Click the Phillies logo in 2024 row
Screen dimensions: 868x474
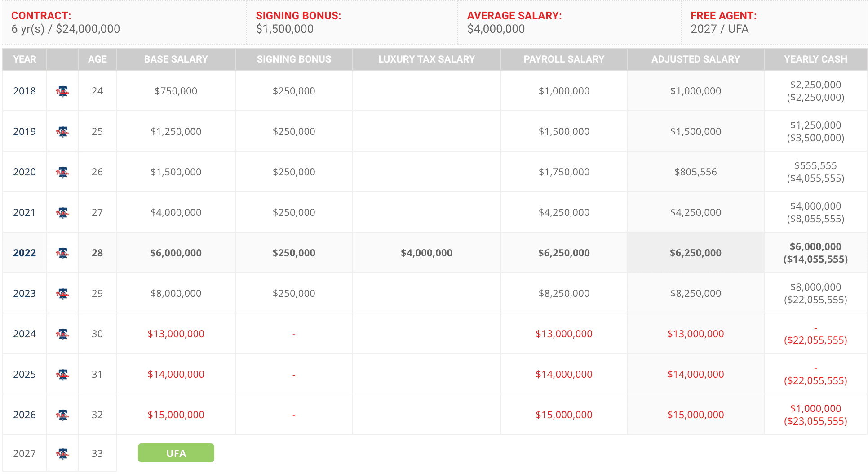[x=62, y=334]
